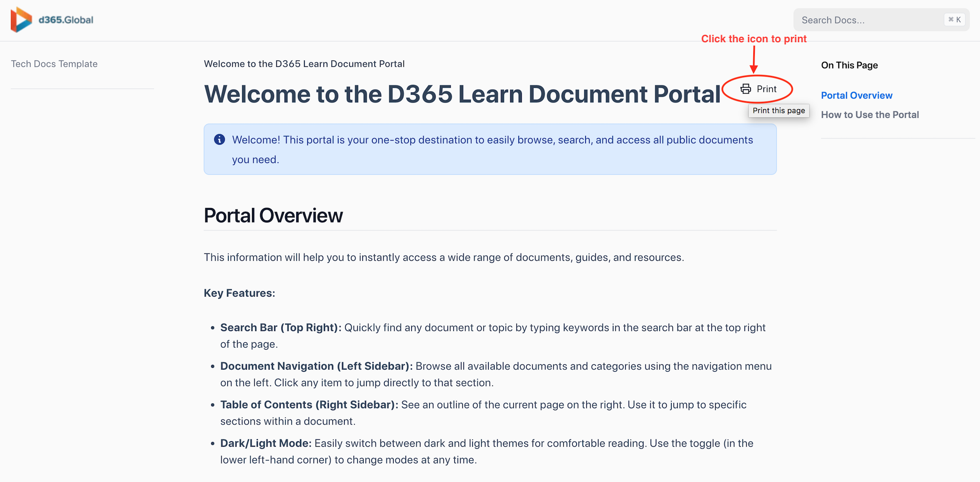Click the info icon in the welcome banner

point(219,139)
